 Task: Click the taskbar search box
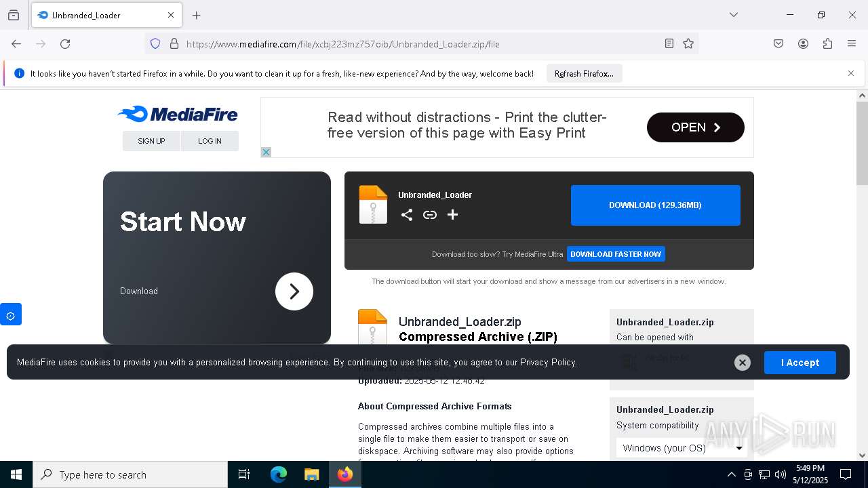coord(130,474)
